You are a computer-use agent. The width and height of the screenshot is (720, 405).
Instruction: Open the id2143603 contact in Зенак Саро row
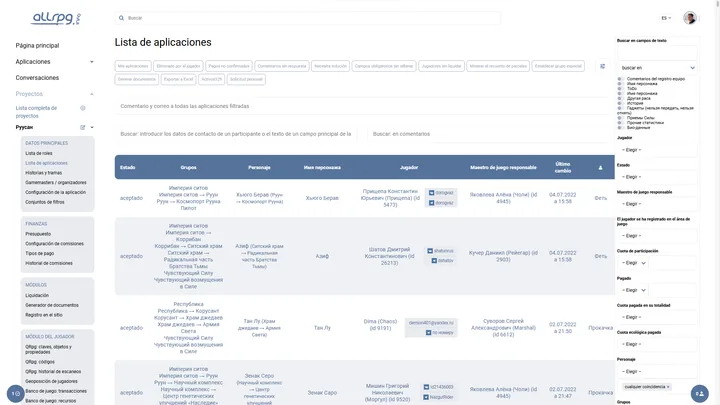439,387
